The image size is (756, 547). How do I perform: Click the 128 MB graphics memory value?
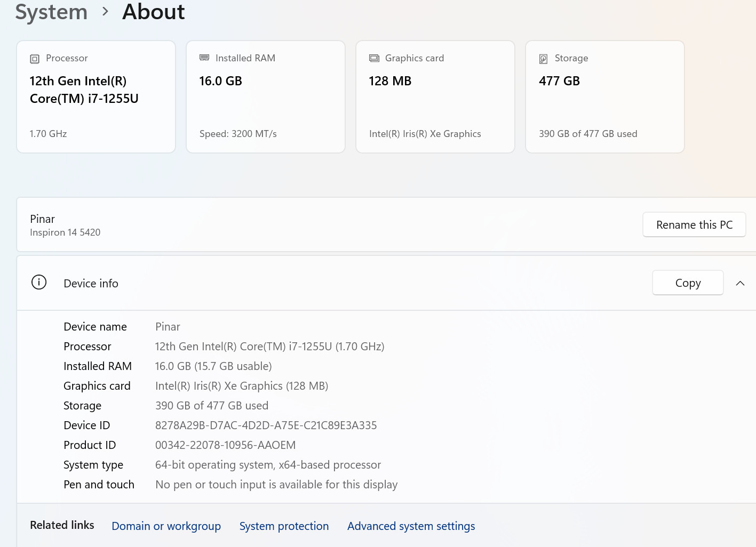click(x=390, y=81)
